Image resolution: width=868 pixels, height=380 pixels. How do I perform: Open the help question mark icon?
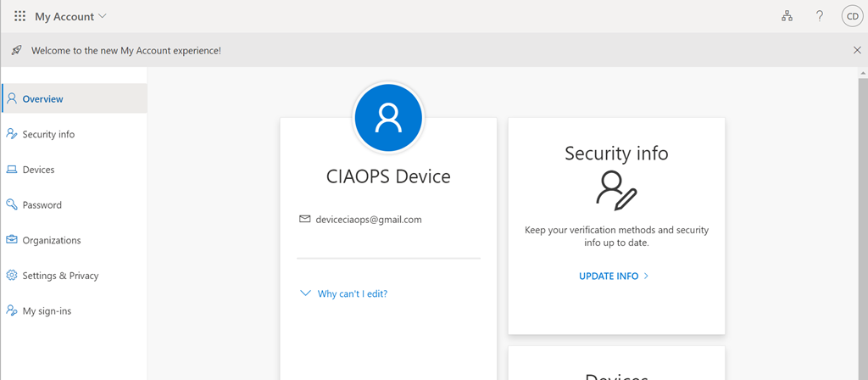point(820,16)
